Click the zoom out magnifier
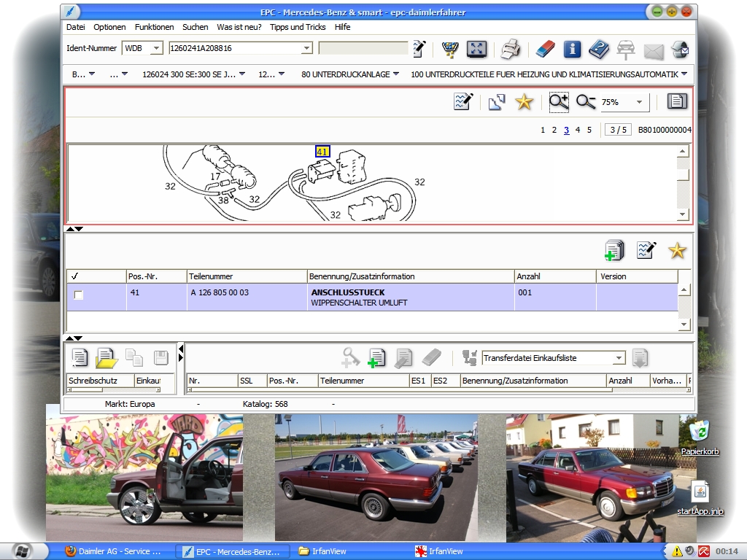The image size is (747, 560). (586, 102)
